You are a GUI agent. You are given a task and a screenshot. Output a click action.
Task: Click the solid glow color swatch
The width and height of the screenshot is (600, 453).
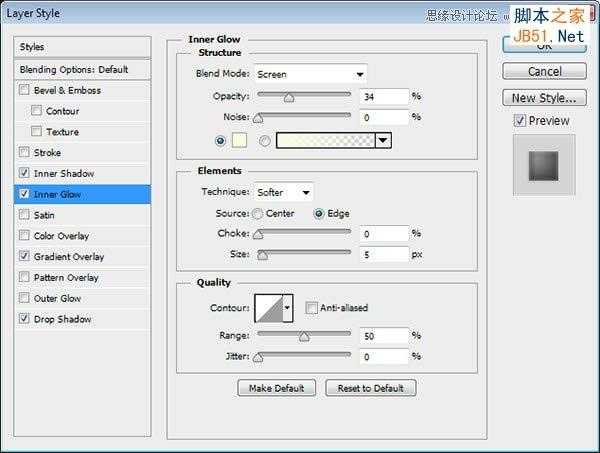240,141
